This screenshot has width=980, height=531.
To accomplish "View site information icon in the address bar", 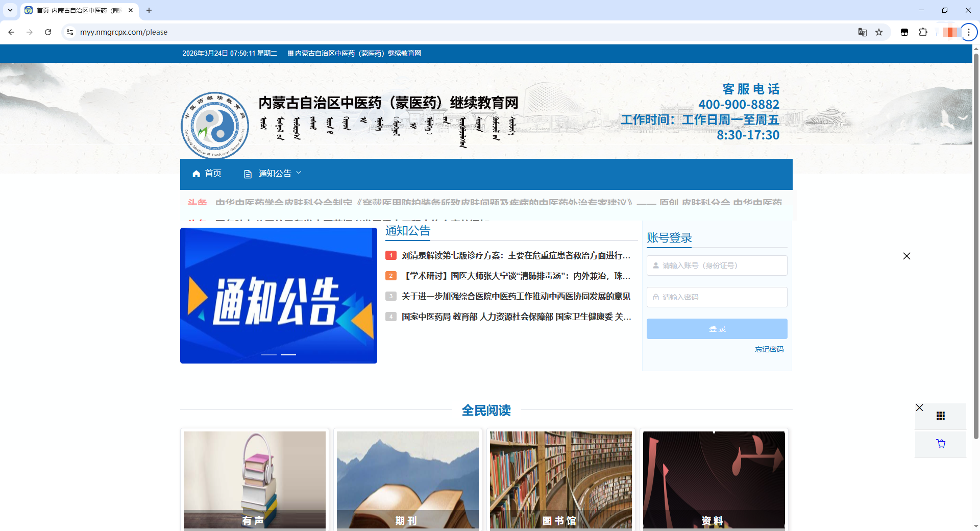I will click(x=70, y=32).
